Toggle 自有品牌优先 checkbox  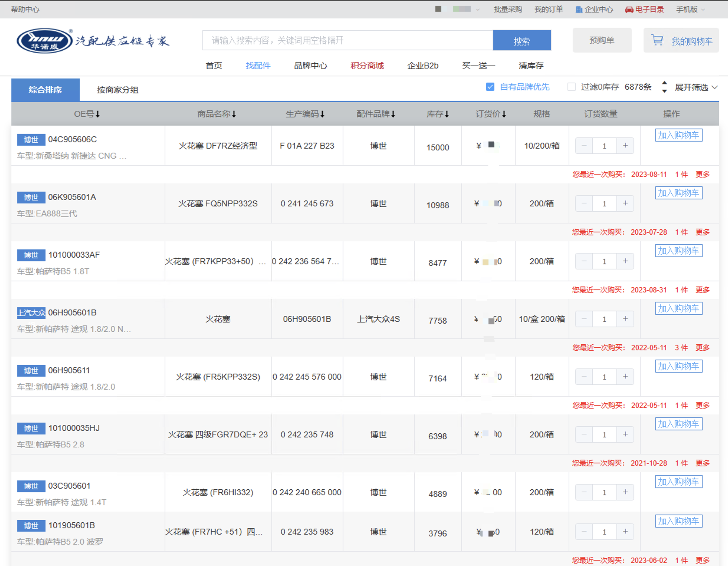(x=490, y=87)
